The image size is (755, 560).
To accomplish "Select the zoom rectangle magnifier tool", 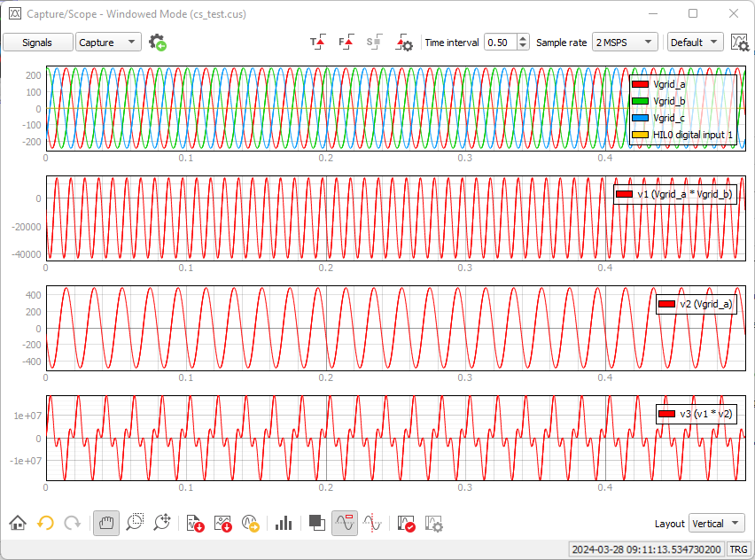I will (135, 524).
